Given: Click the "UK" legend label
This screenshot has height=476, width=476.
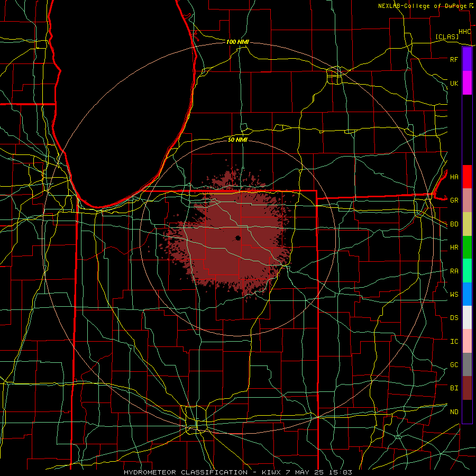Looking at the screenshot, I should tap(454, 83).
